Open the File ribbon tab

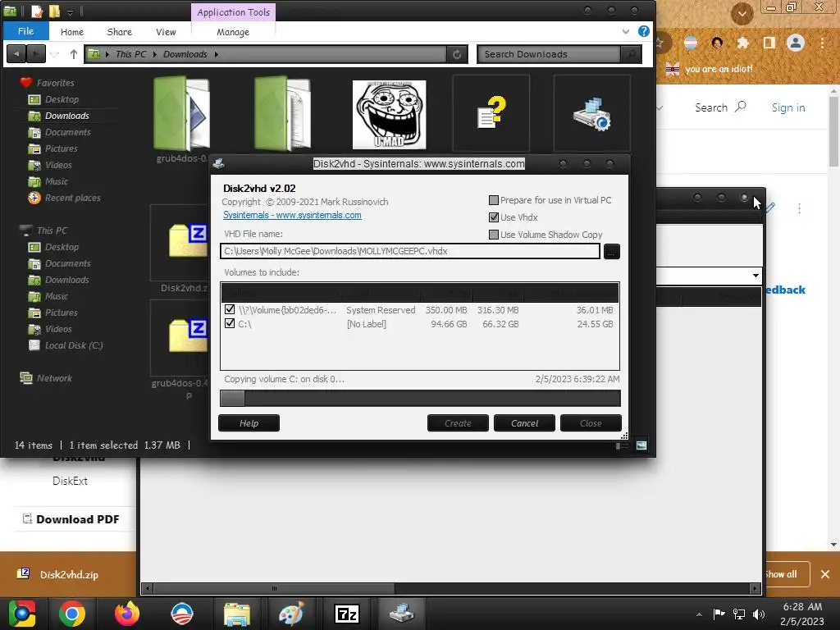(25, 31)
